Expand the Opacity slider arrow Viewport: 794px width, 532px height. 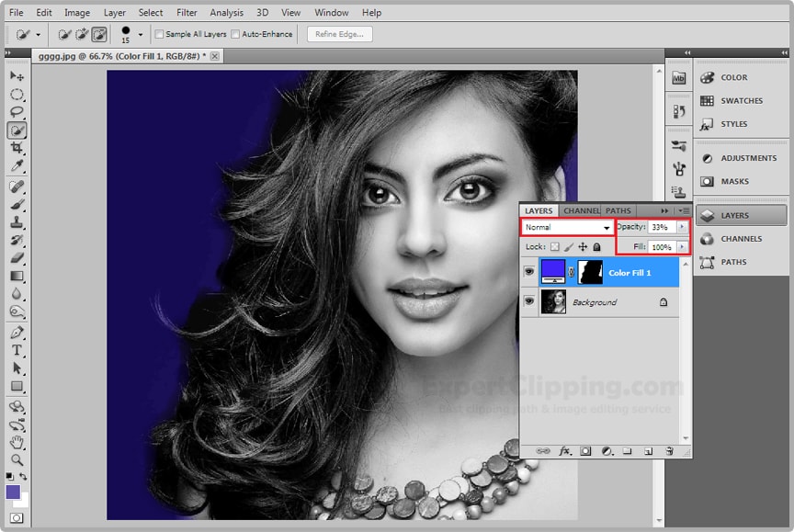tap(682, 227)
